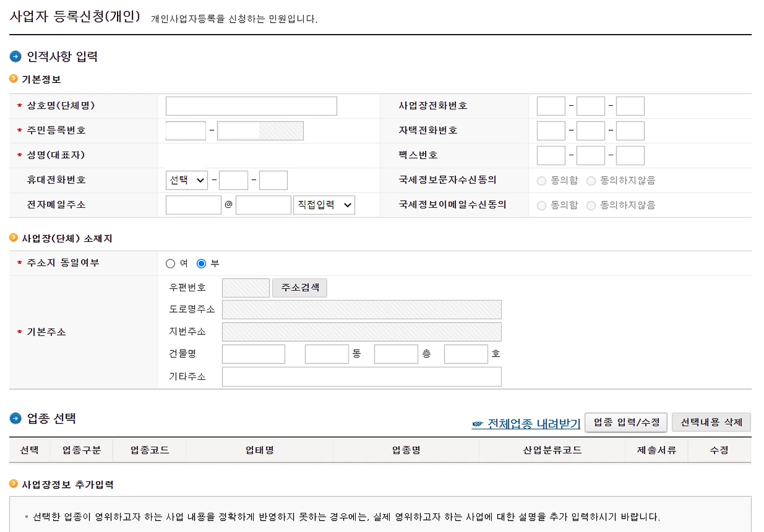Open the 선택 mobile phone prefix dropdown
764x532 pixels.
186,180
